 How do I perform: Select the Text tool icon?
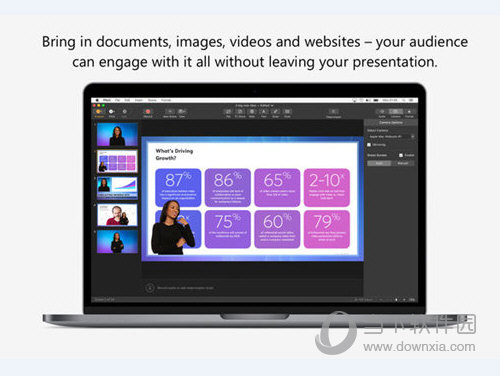[x=264, y=112]
